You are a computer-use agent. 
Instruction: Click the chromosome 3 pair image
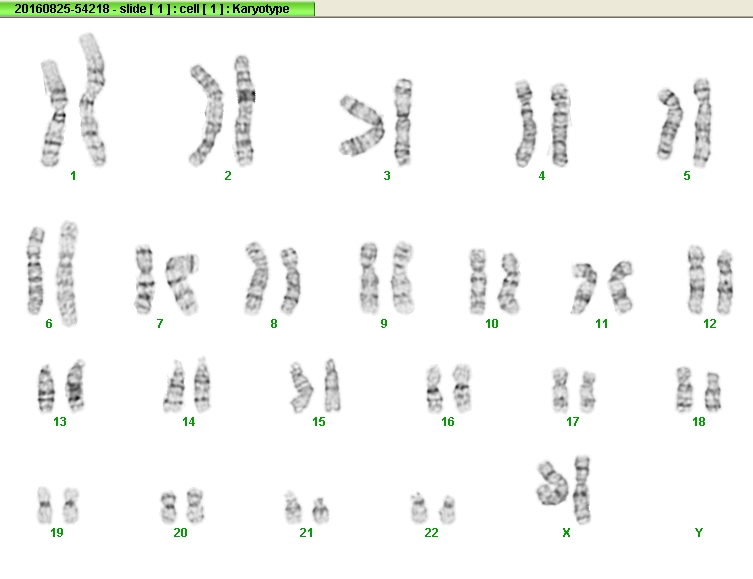tap(376, 122)
